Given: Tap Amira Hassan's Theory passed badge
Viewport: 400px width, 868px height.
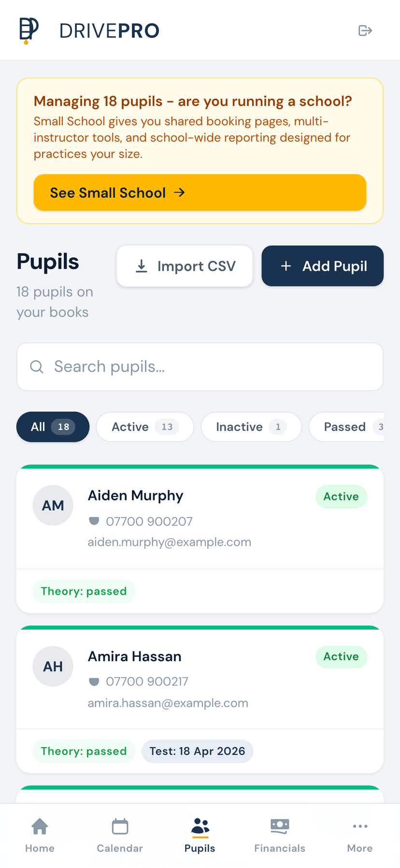Looking at the screenshot, I should [x=84, y=751].
